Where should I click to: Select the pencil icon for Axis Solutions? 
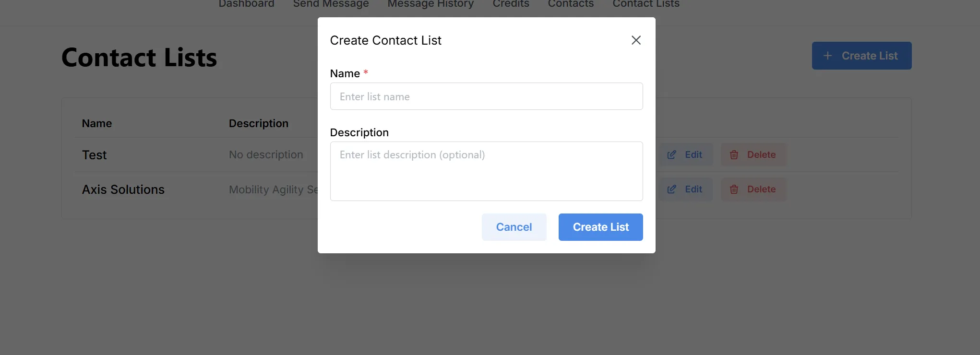point(672,189)
